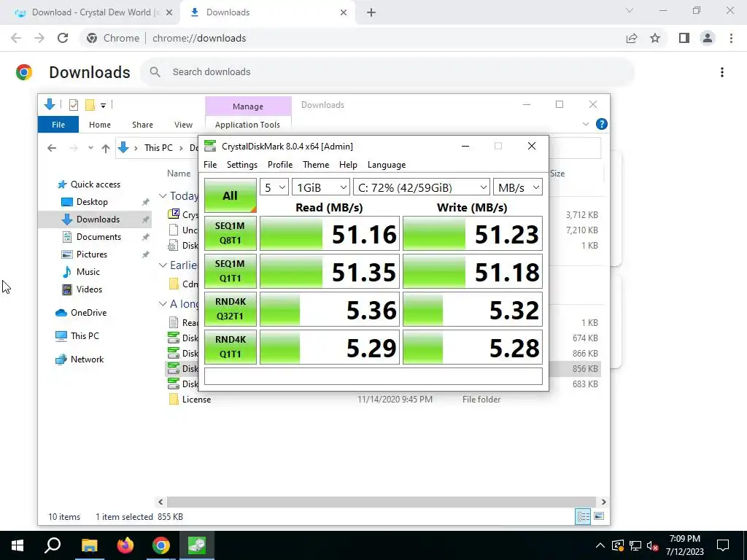Open the Share tab in Explorer ribbon
The image size is (747, 560).
142,124
